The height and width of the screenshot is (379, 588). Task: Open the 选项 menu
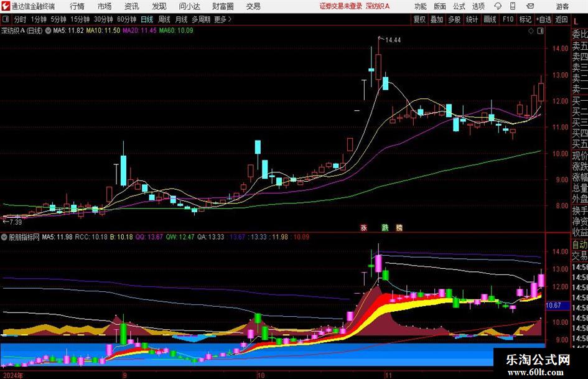point(478,6)
